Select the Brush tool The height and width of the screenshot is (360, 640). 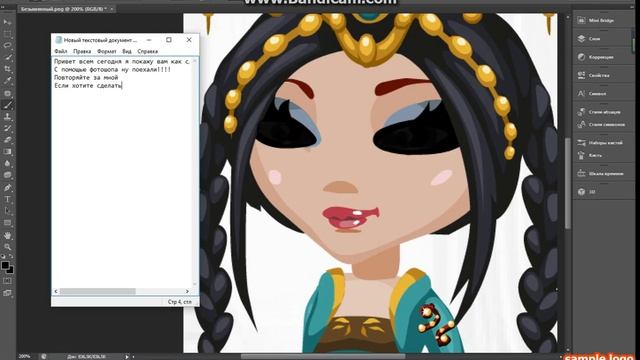[x=7, y=105]
